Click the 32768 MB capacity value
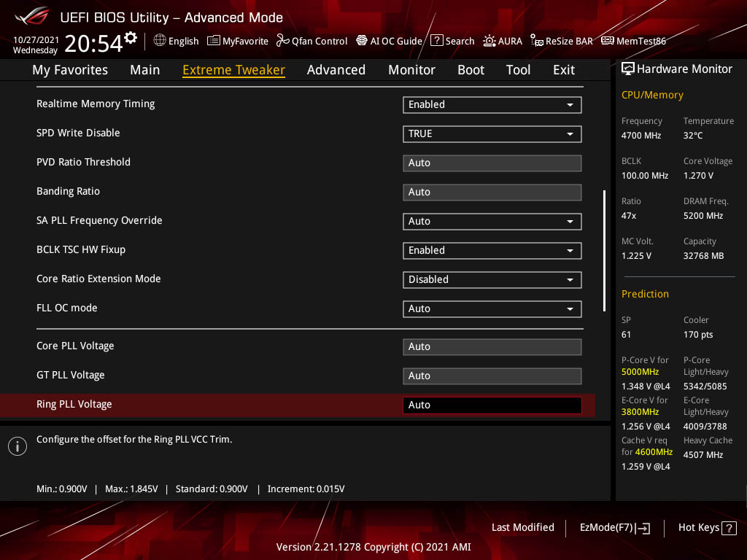This screenshot has width=747, height=560. (704, 256)
